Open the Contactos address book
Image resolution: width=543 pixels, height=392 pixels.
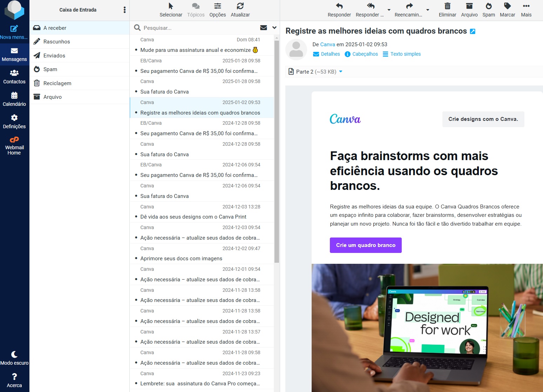click(14, 77)
